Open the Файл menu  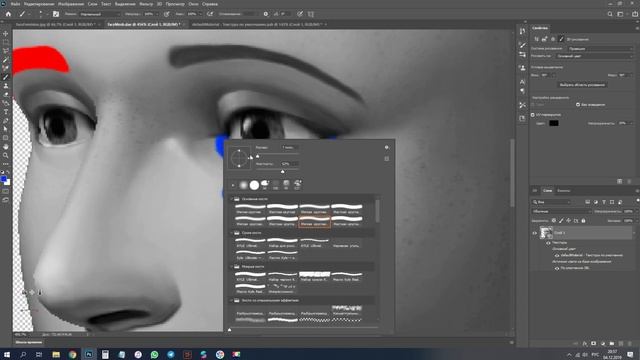[16, 4]
